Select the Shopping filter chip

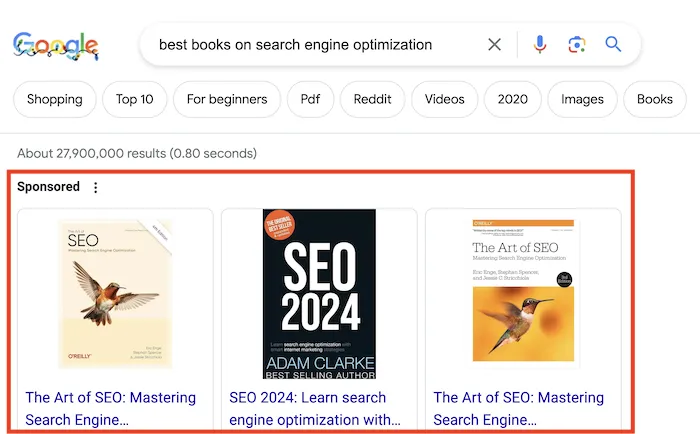tap(55, 99)
